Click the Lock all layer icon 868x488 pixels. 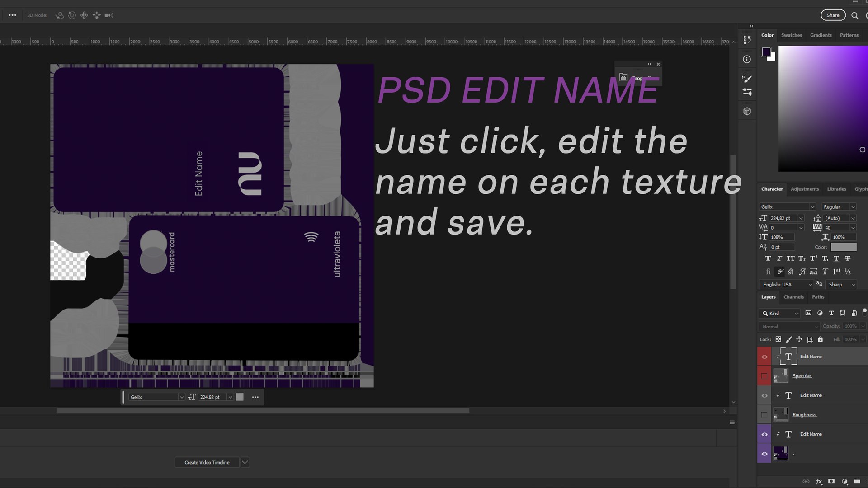pyautogui.click(x=820, y=339)
